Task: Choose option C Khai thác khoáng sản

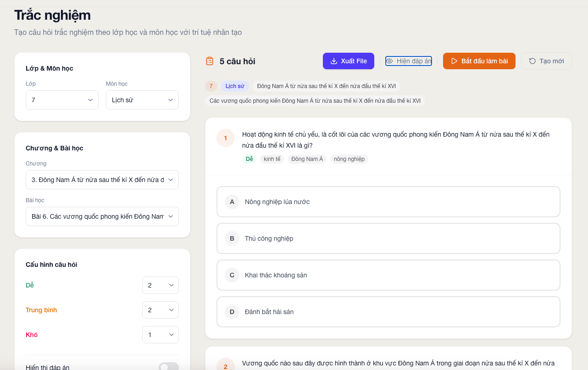Action: tap(388, 275)
